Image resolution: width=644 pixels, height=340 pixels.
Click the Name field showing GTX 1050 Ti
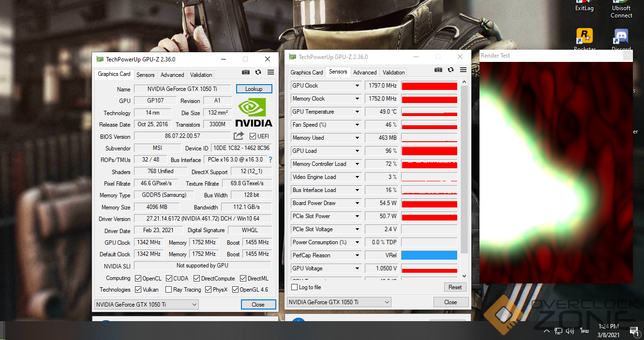coord(182,89)
